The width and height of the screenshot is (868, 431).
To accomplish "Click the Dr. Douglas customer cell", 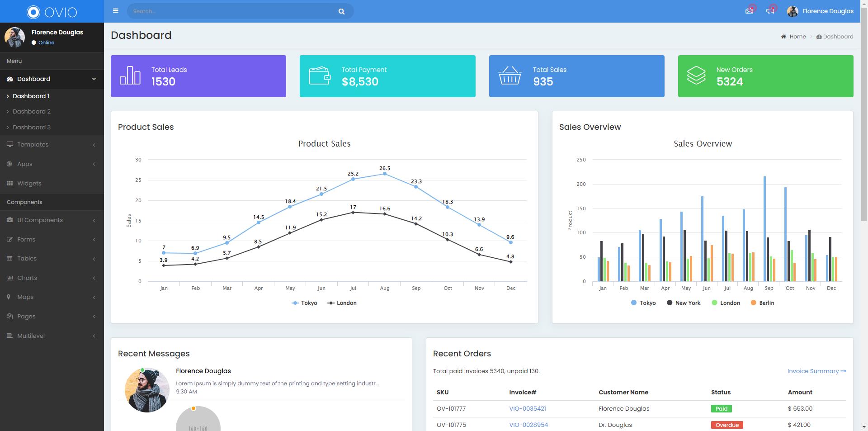I will coord(615,425).
